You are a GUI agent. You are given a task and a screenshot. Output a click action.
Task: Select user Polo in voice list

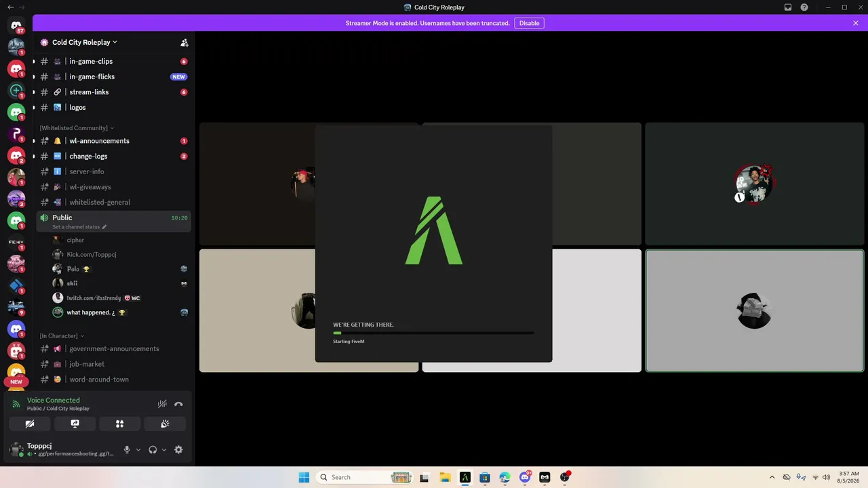tap(121, 269)
